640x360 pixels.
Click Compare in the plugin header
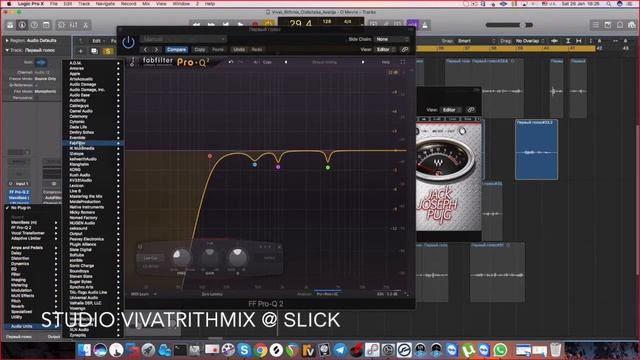(x=176, y=49)
